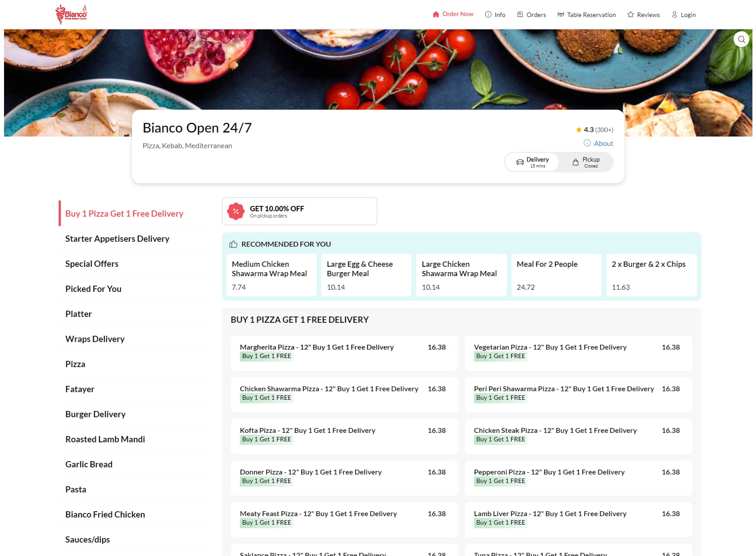Viewport: 756px width, 556px height.
Task: Click Pizza, Kebab, Mediterranean cuisine text
Action: click(187, 146)
